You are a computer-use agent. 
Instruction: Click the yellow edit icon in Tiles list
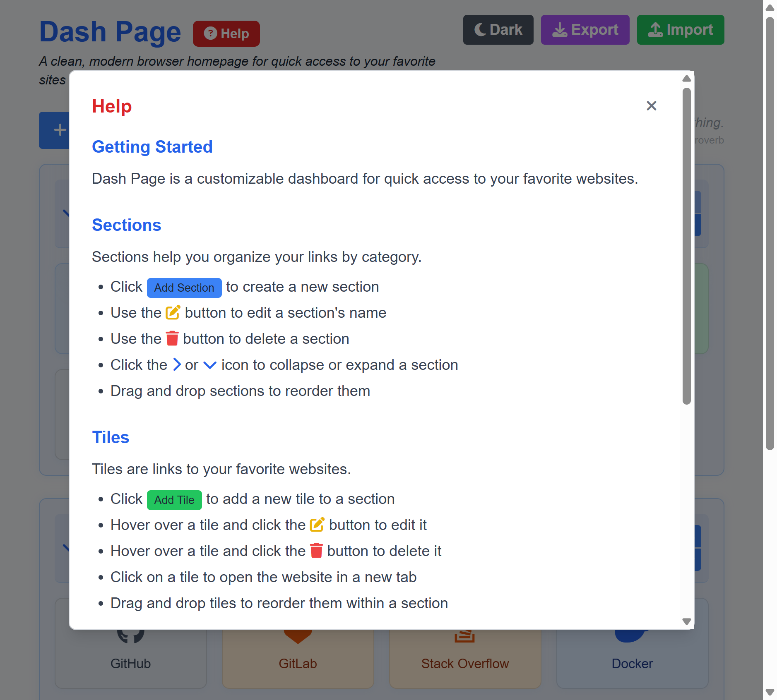tap(317, 525)
